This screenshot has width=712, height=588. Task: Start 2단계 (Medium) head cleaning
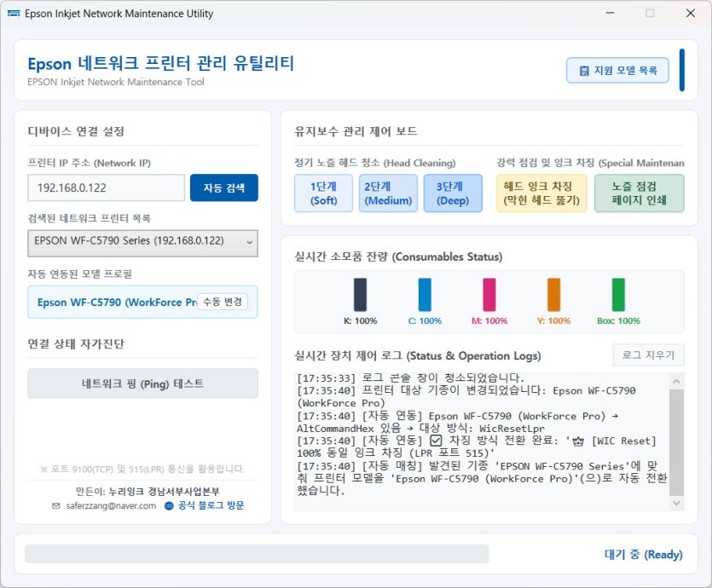click(x=388, y=193)
